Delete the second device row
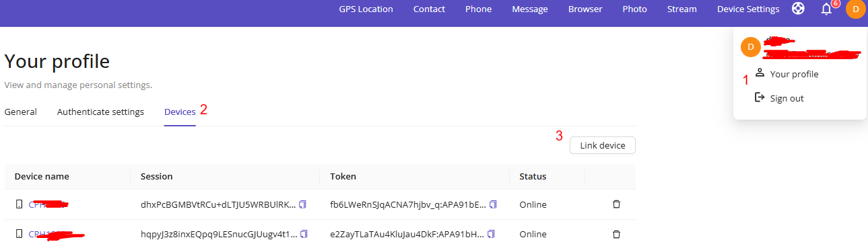Image resolution: width=868 pixels, height=244 pixels. tap(616, 234)
